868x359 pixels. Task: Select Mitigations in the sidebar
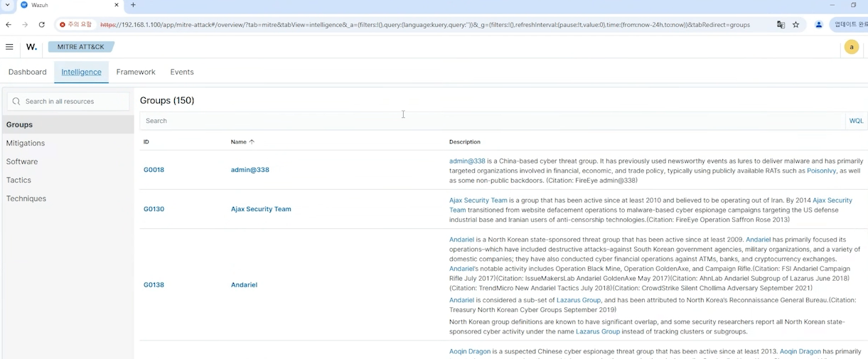pyautogui.click(x=26, y=143)
